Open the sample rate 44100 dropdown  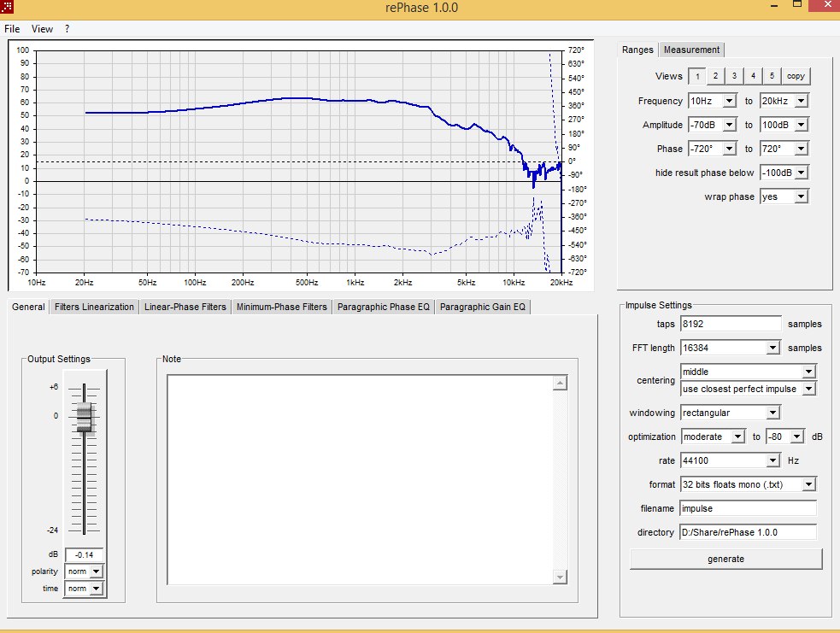(x=772, y=460)
